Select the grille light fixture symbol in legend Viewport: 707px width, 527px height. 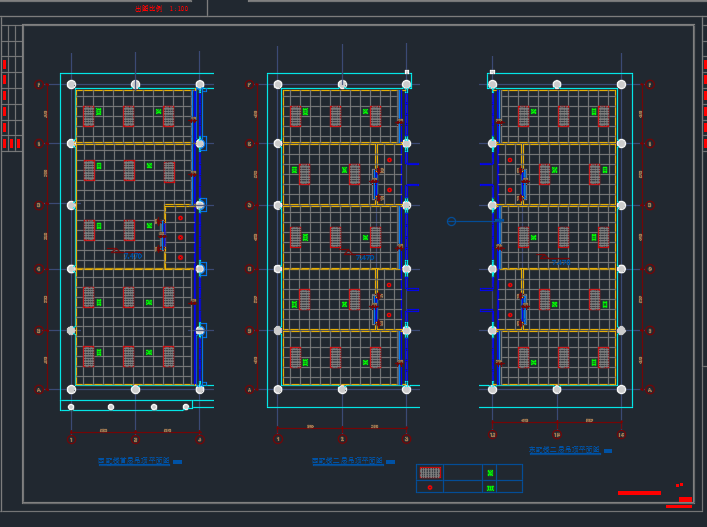[x=430, y=472]
